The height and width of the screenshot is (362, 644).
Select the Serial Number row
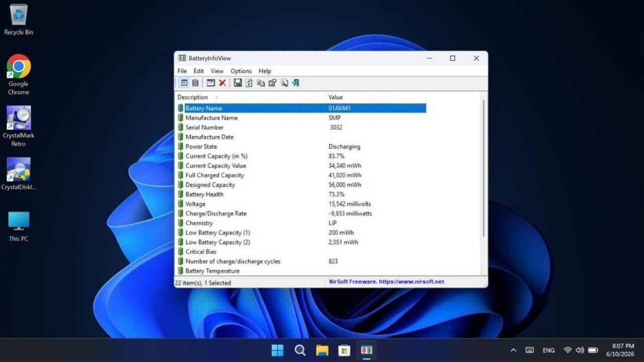tap(302, 127)
